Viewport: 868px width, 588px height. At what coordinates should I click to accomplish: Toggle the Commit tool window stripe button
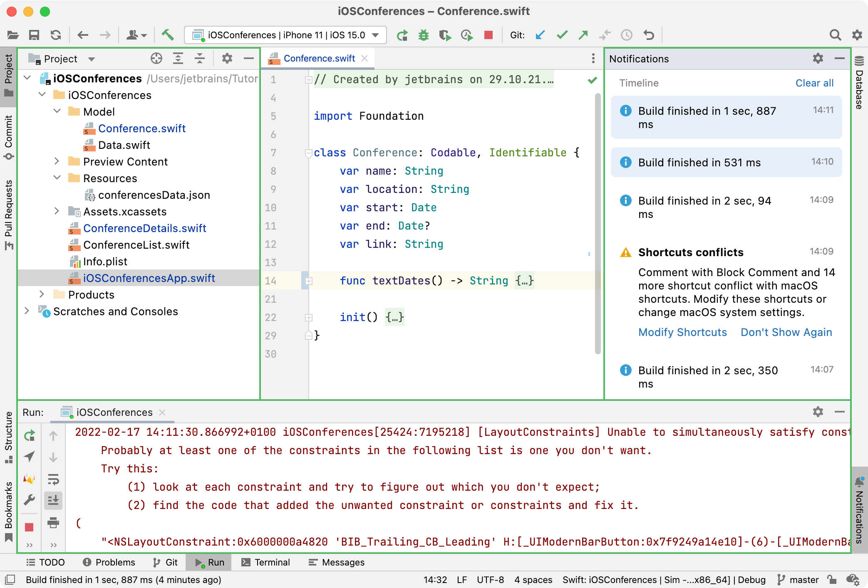[9, 138]
